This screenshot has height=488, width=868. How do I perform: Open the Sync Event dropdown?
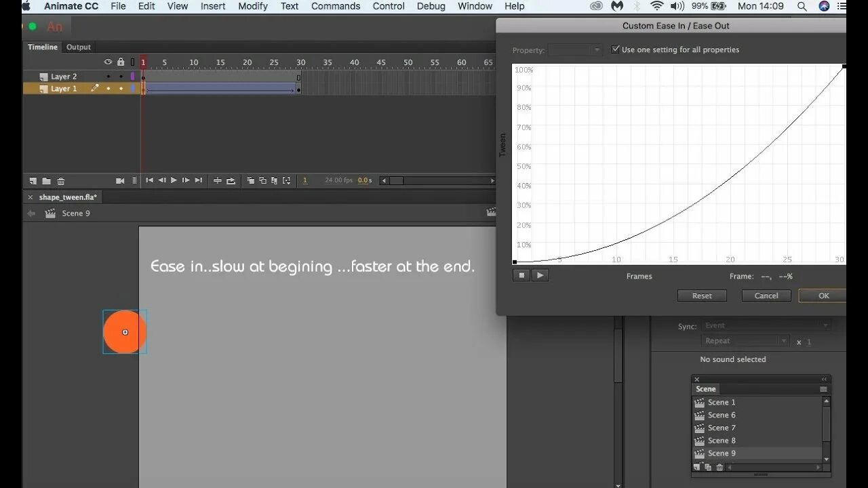point(766,326)
